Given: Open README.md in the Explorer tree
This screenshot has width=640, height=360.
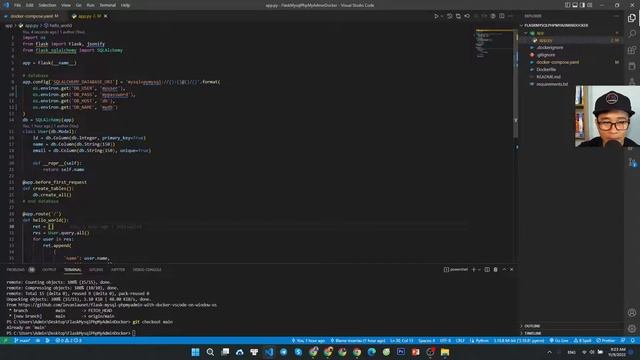Looking at the screenshot, I should (548, 77).
